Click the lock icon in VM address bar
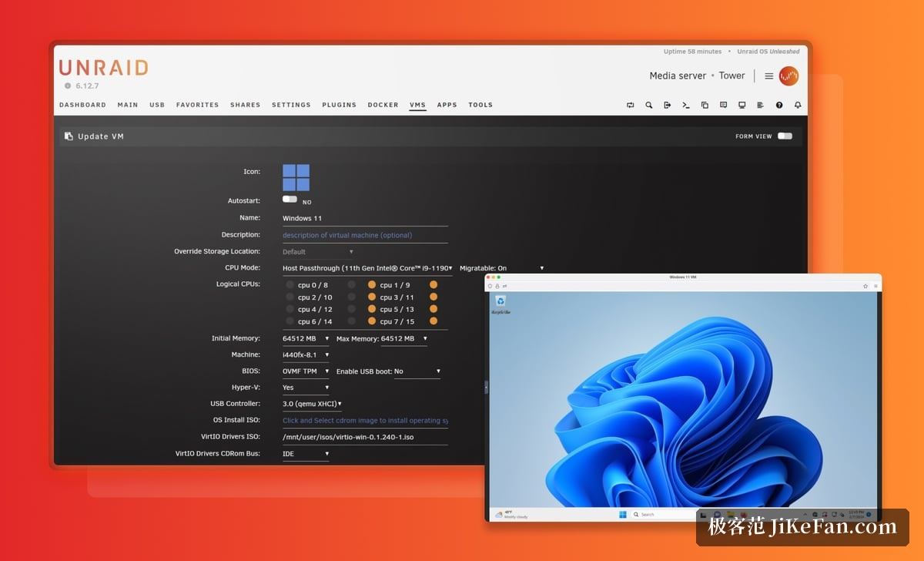The width and height of the screenshot is (924, 561). point(497,286)
